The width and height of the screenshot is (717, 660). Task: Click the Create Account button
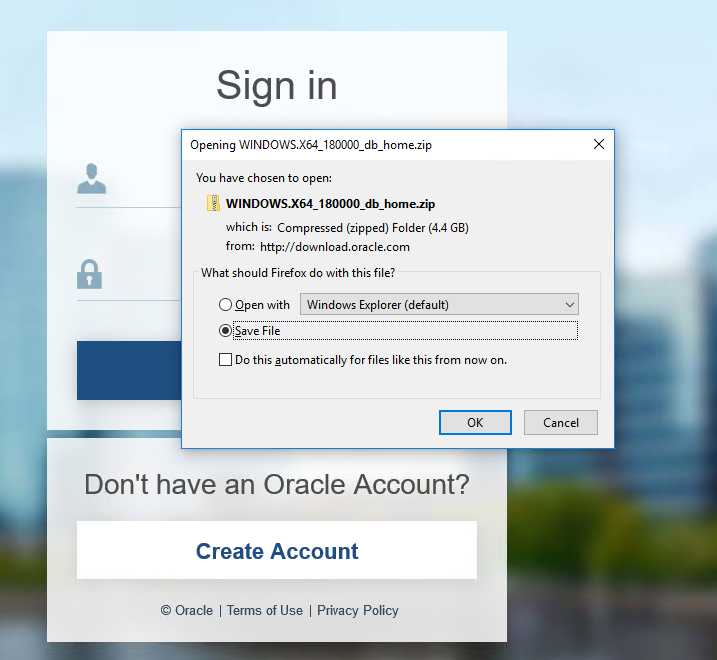tap(277, 550)
